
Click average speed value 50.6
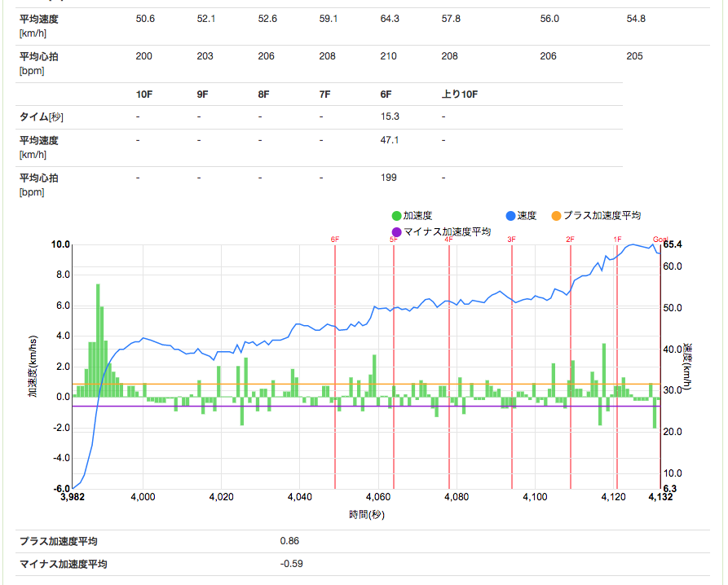[145, 19]
